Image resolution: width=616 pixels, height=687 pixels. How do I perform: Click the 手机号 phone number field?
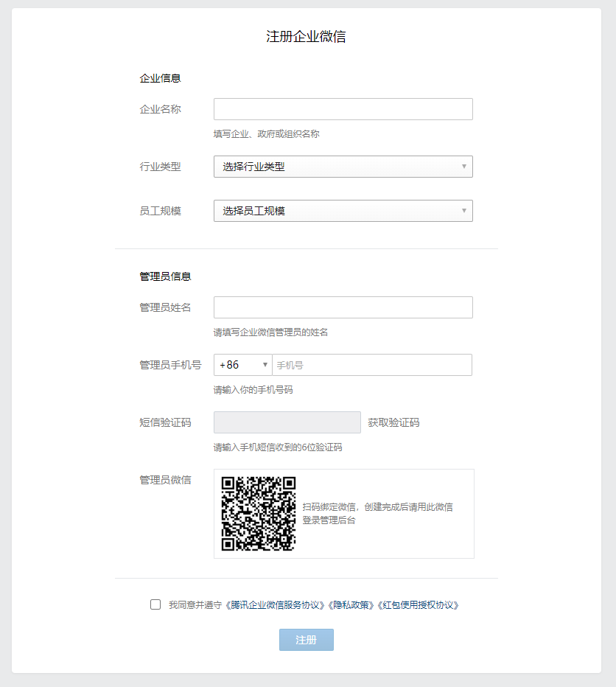[372, 365]
